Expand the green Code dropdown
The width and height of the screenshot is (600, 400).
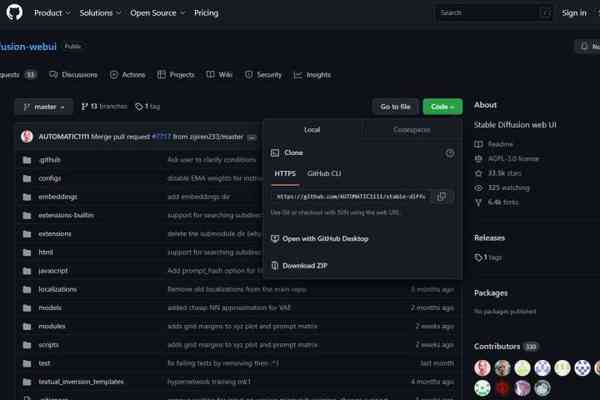(441, 106)
